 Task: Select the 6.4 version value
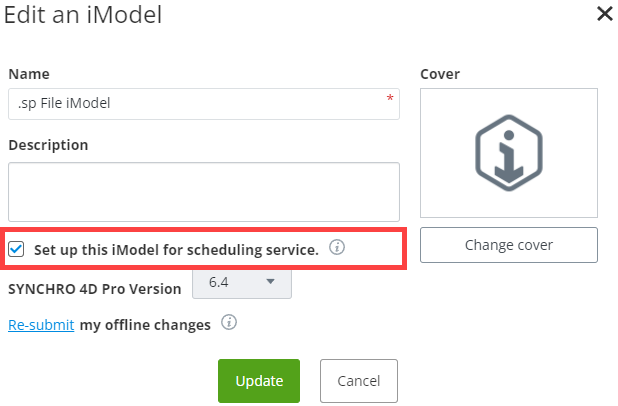click(219, 282)
